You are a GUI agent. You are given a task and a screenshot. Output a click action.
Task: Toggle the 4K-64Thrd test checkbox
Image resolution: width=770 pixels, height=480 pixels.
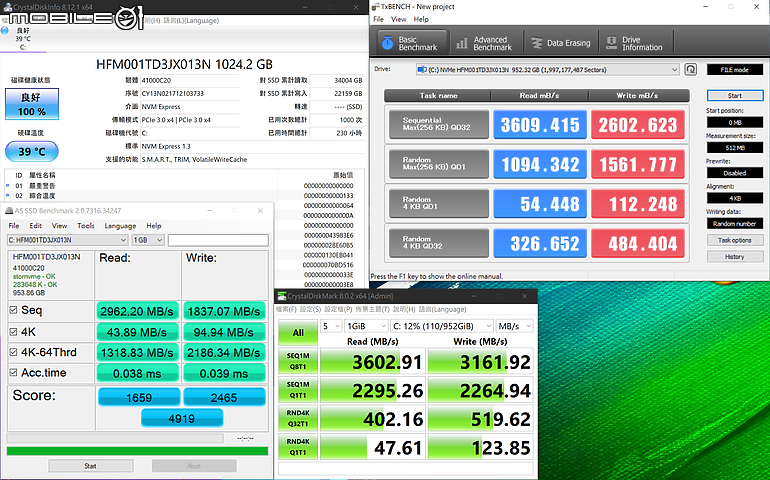[14, 352]
